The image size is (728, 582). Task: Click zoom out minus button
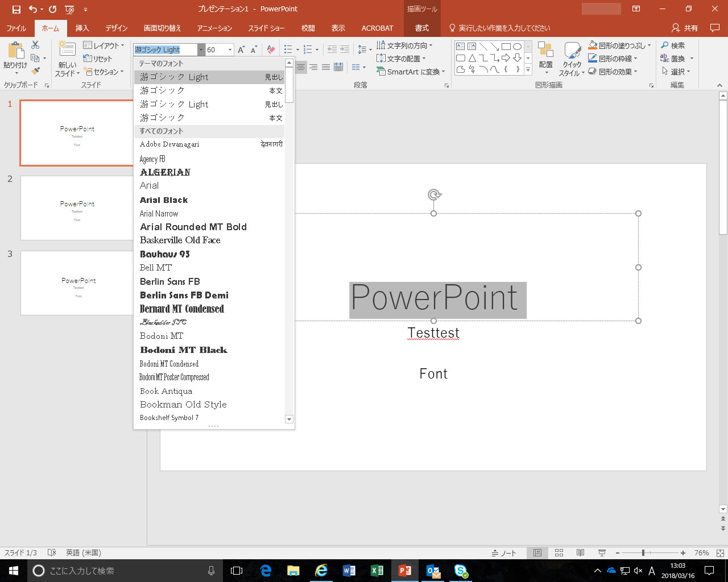point(618,552)
